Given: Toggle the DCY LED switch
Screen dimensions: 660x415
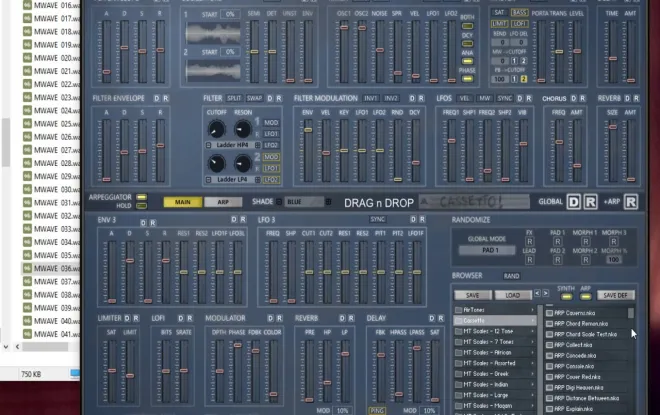Looking at the screenshot, I should [x=467, y=44].
